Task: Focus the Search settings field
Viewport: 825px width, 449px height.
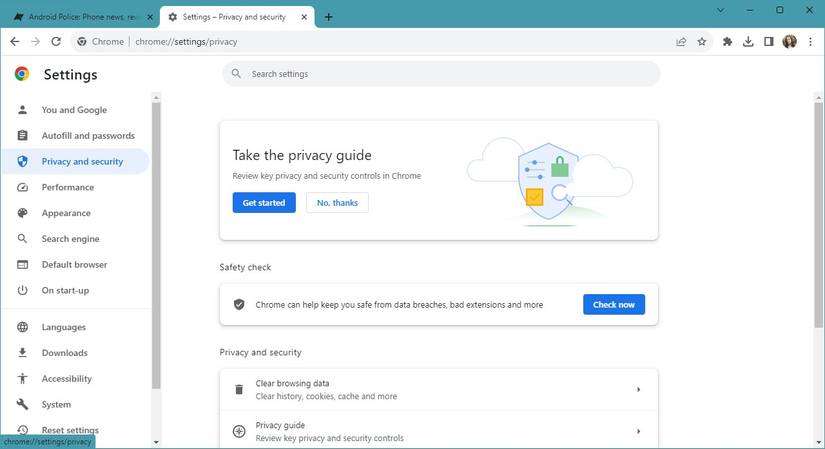Action: tap(450, 74)
